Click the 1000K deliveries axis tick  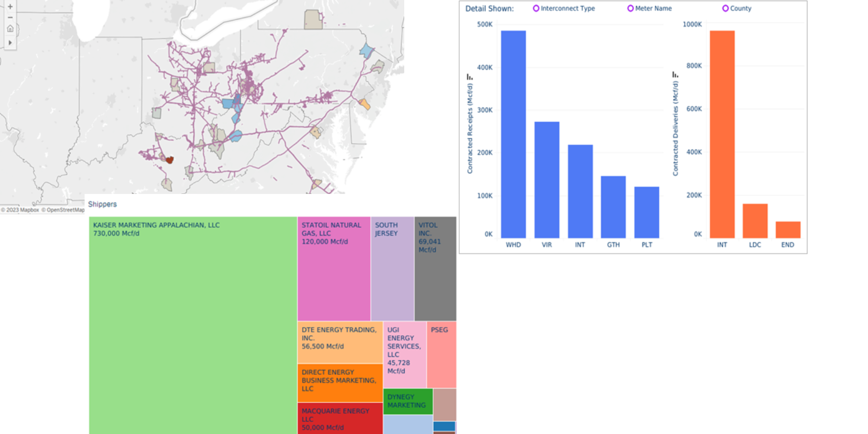click(x=692, y=24)
